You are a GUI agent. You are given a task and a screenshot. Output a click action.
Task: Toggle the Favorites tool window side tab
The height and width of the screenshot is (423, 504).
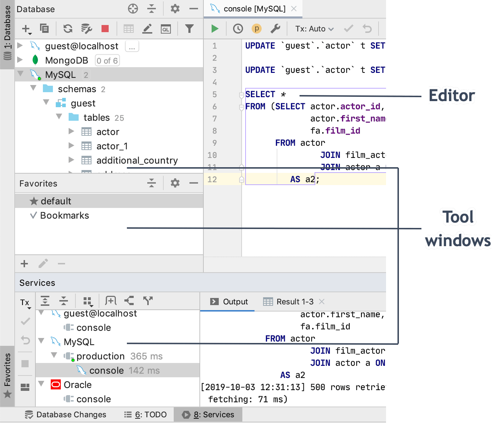[7, 376]
